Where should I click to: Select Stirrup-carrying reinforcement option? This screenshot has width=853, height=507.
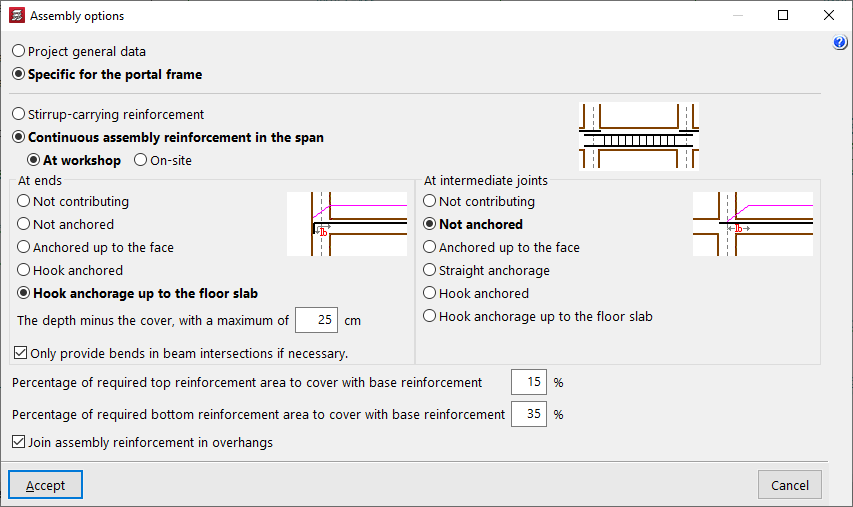(19, 115)
